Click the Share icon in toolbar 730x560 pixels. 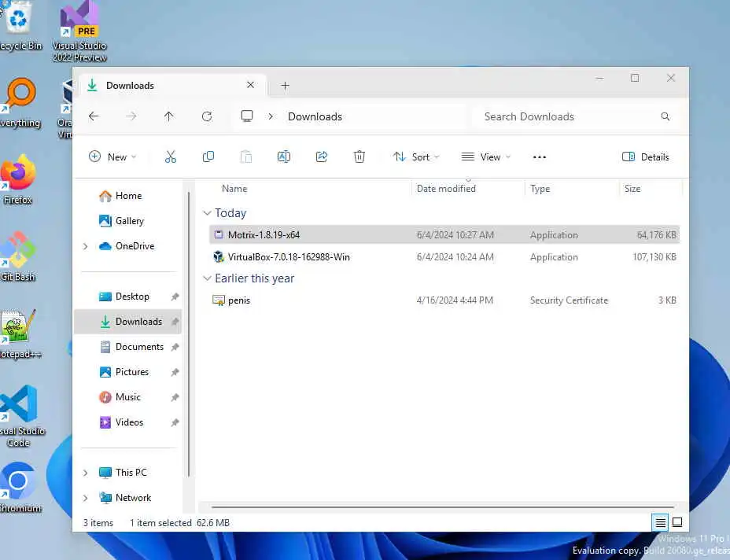[x=321, y=157]
